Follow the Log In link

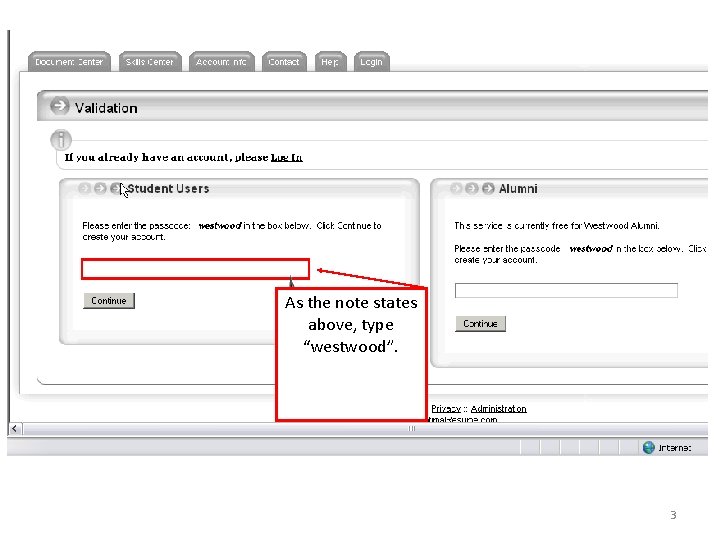coord(287,158)
